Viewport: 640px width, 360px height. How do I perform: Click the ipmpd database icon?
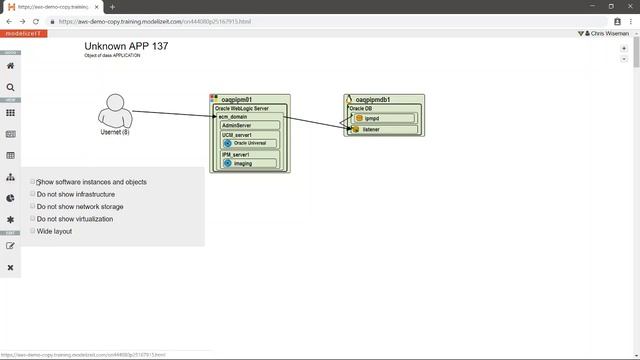pos(359,118)
